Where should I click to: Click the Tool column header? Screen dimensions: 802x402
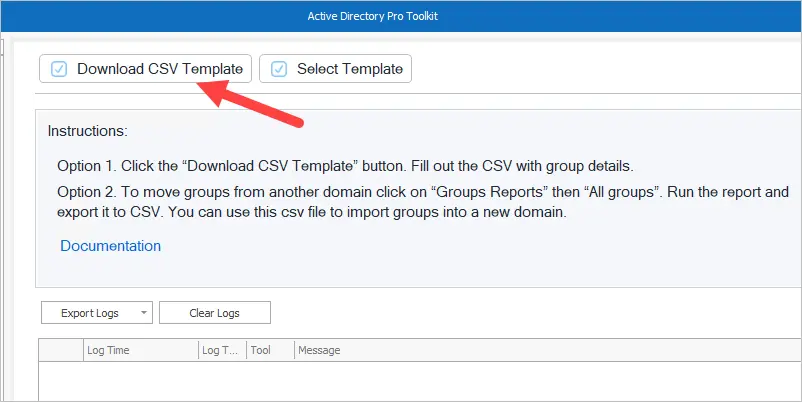click(270, 350)
